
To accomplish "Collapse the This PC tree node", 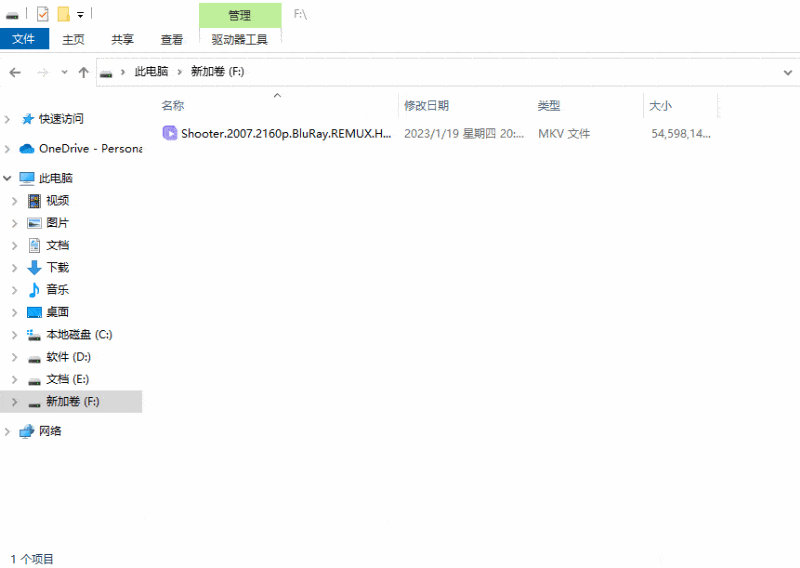I will point(7,178).
